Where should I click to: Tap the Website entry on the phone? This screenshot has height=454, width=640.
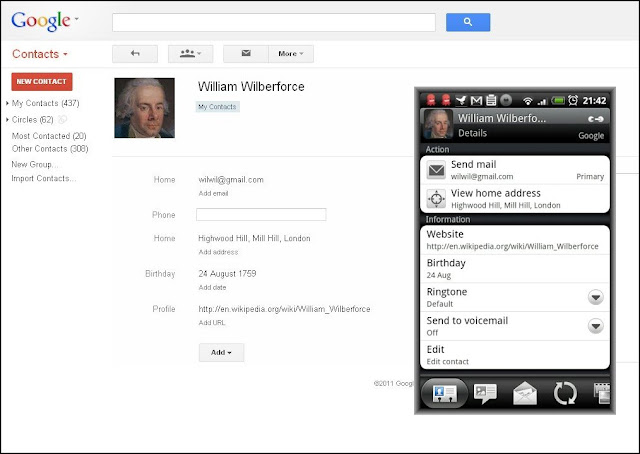pos(515,240)
